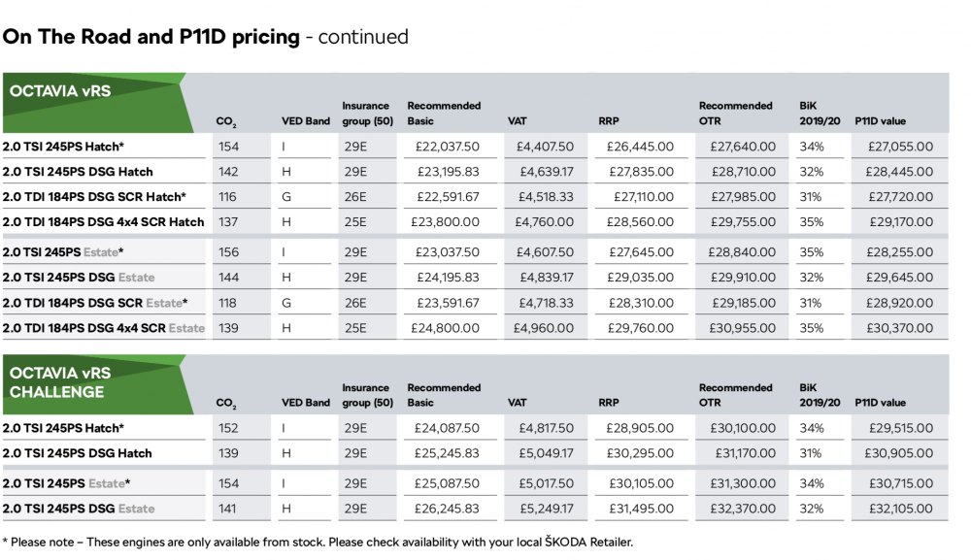Click the CO2 value 116
The width and height of the screenshot is (971, 560).
[x=227, y=197]
